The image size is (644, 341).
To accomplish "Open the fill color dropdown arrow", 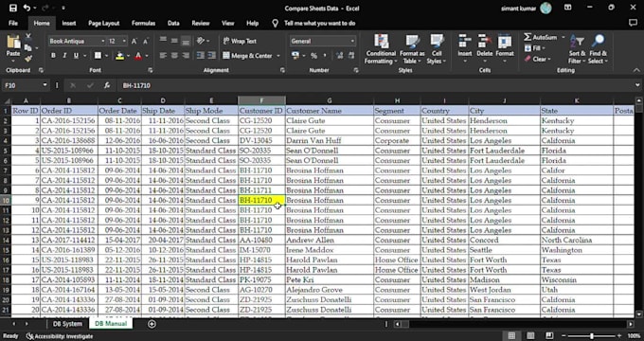I will 128,56.
